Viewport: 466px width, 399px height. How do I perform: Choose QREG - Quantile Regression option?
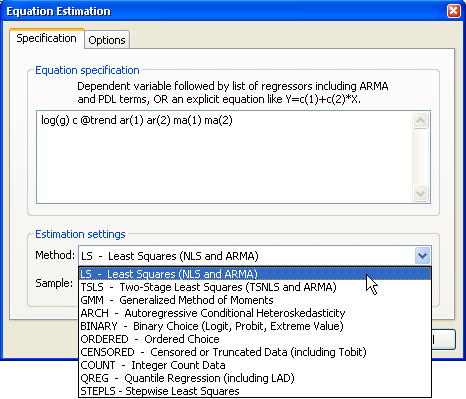(255, 378)
